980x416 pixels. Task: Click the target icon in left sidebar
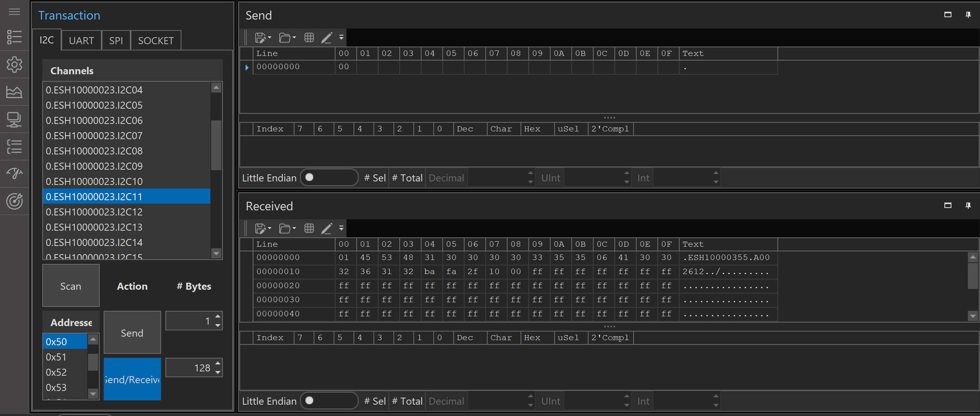point(14,201)
